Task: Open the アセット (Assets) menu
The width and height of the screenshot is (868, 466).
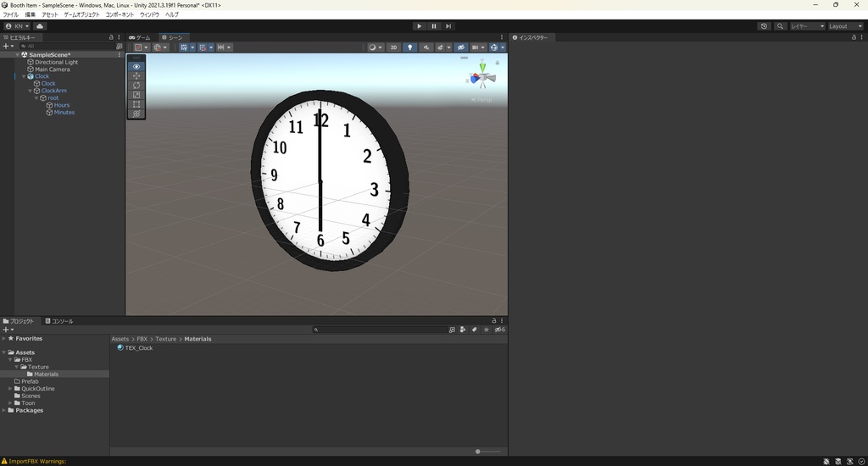Action: tap(50, 14)
